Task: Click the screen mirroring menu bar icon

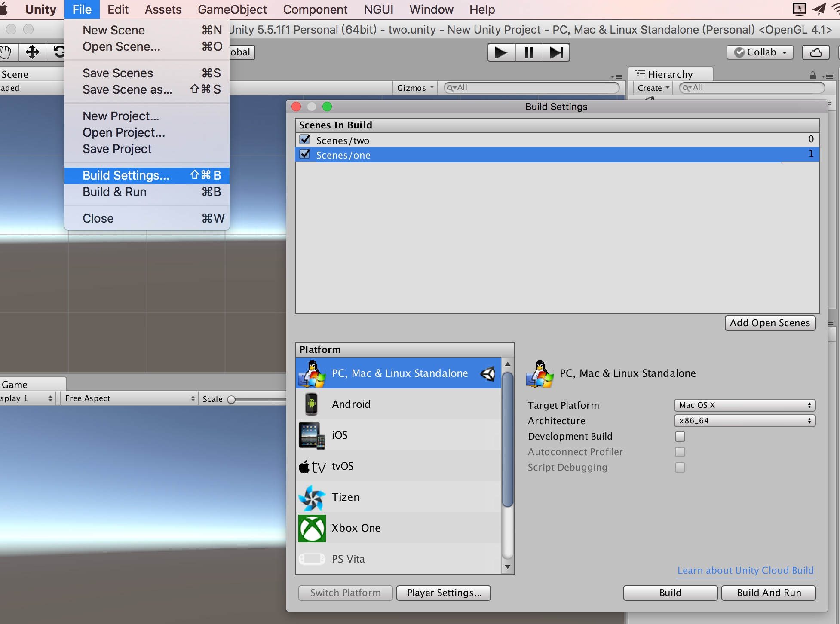Action: click(x=799, y=9)
